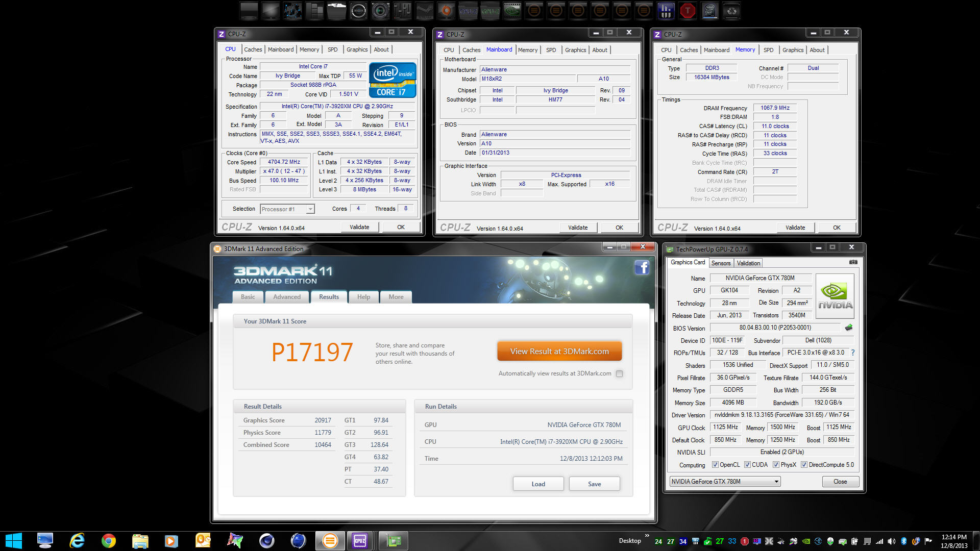This screenshot has width=980, height=551.
Task: Open About tab in first CPU-Z window
Action: pyautogui.click(x=381, y=49)
